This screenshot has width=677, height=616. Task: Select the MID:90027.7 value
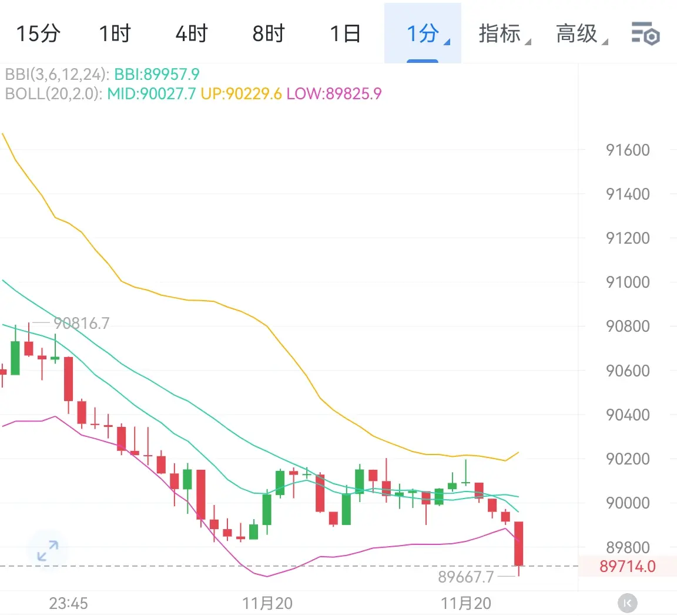[x=152, y=93]
